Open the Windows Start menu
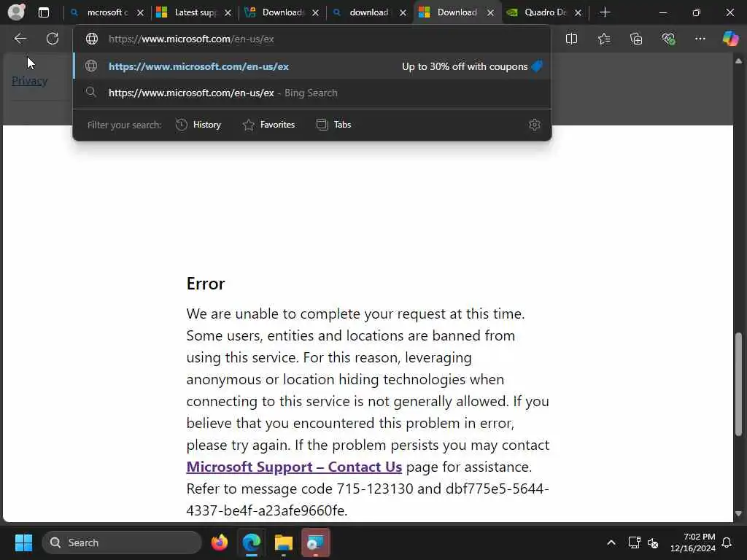 [23, 542]
